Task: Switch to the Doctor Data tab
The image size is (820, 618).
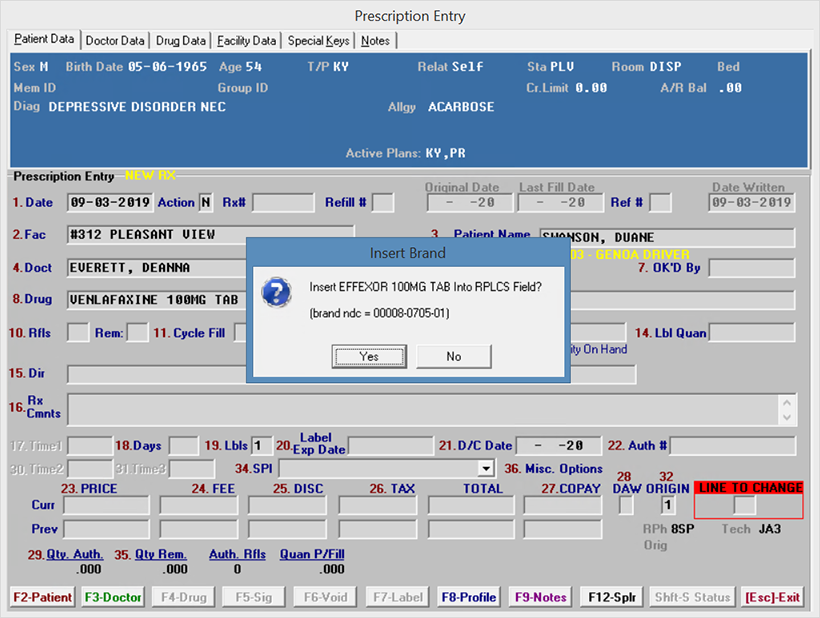Action: coord(115,41)
